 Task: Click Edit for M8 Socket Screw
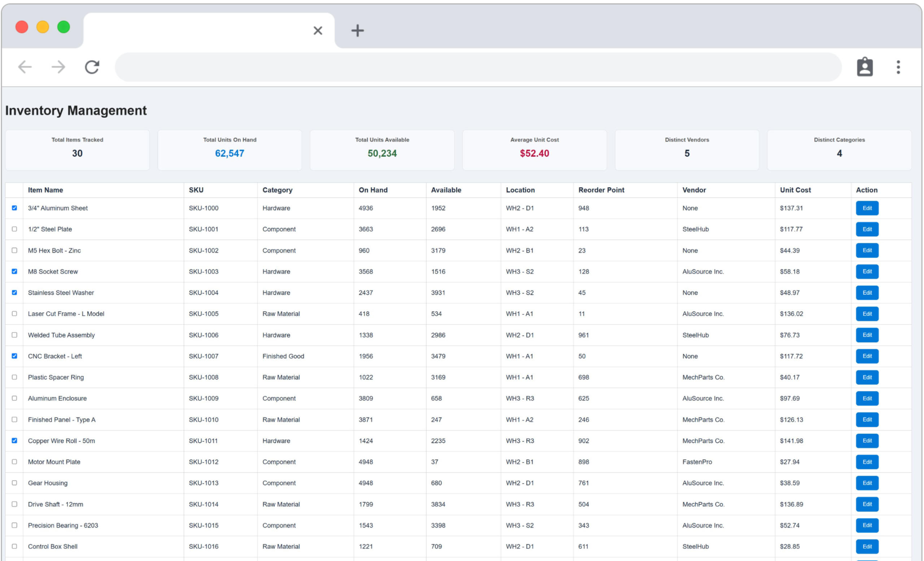coord(867,271)
